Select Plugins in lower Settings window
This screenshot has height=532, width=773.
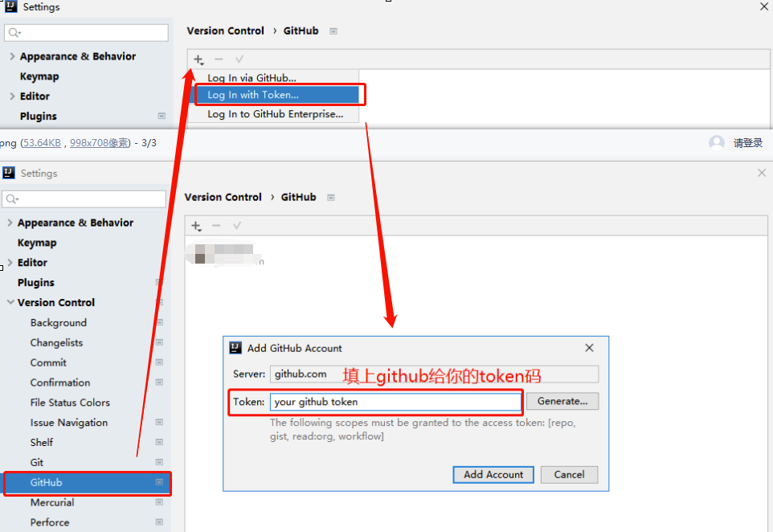(36, 283)
